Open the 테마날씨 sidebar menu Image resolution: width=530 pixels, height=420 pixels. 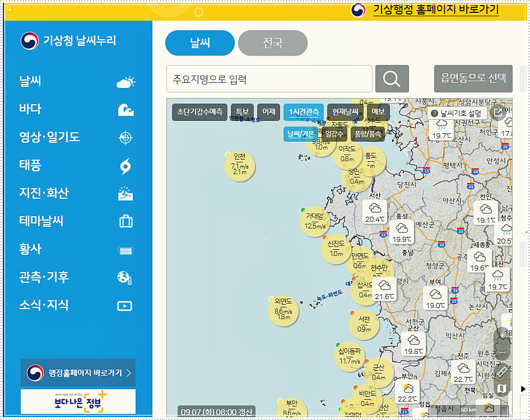tap(41, 221)
